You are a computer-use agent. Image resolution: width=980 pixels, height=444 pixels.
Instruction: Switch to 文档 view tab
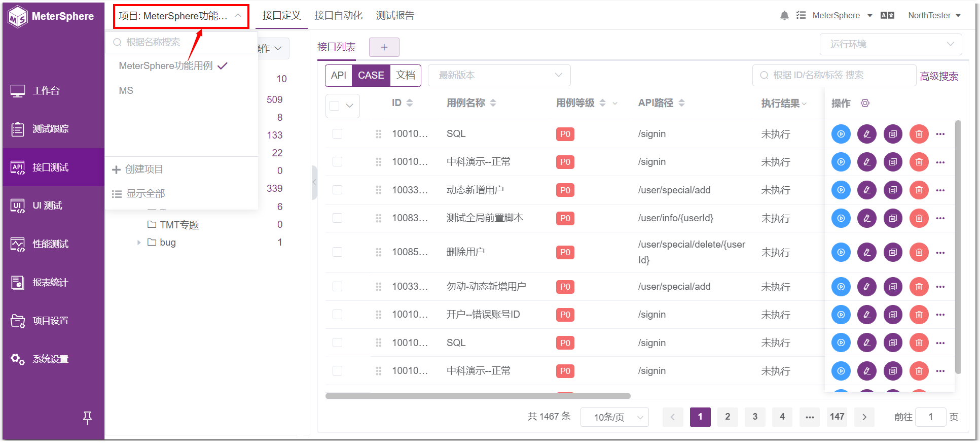pyautogui.click(x=406, y=76)
